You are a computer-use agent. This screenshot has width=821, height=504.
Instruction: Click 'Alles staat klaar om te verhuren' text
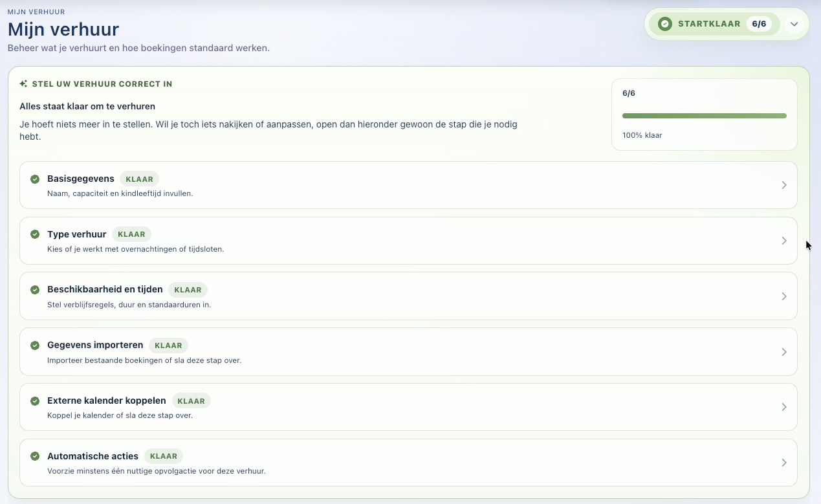[87, 106]
